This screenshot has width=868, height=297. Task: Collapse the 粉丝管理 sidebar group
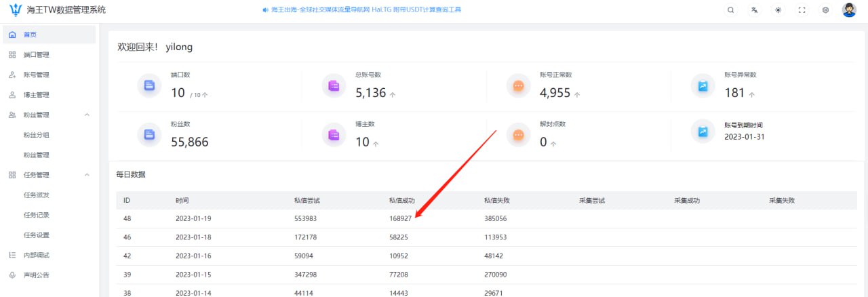[87, 115]
